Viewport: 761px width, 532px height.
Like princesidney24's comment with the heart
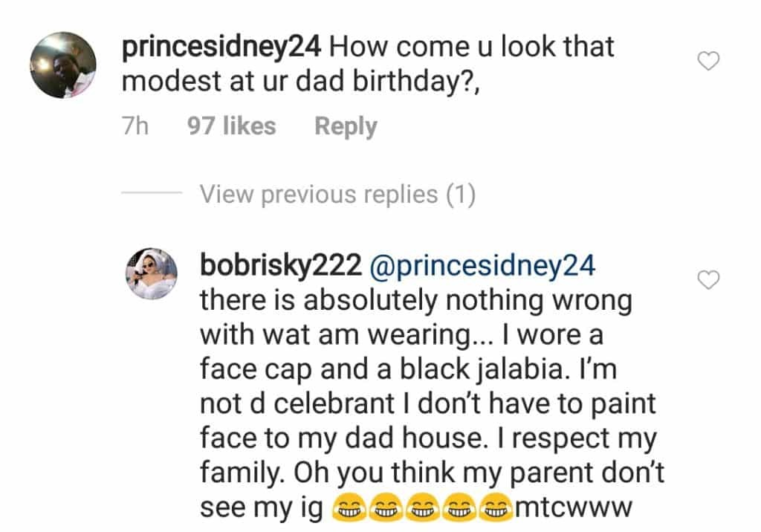(710, 62)
